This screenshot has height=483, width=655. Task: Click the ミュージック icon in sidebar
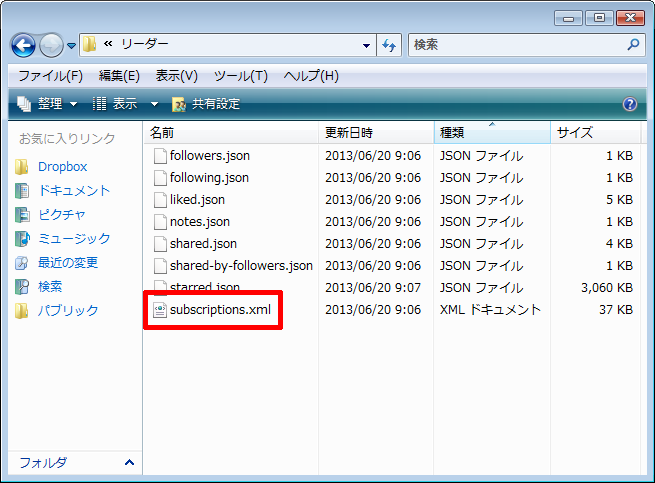point(22,239)
